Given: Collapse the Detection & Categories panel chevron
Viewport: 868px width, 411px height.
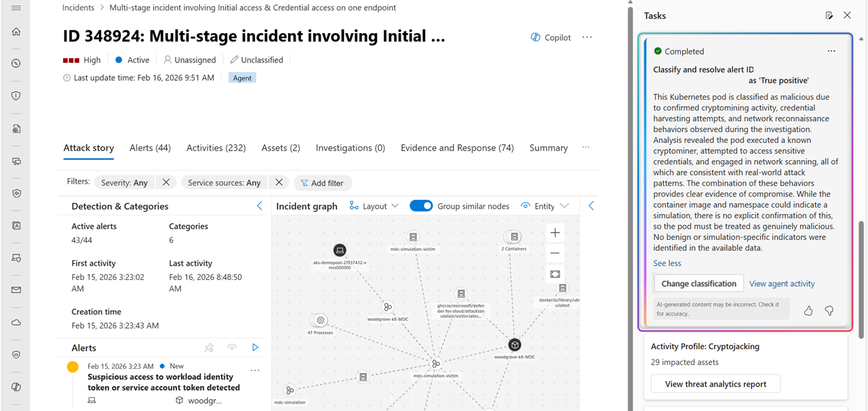Looking at the screenshot, I should click(x=259, y=206).
